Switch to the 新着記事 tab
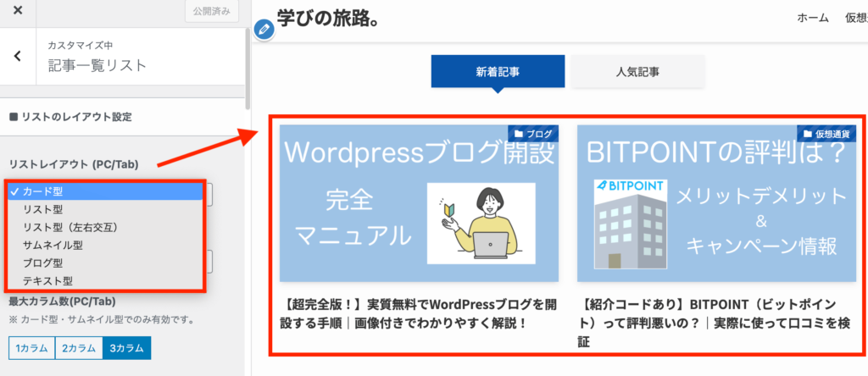868x376 pixels. tap(498, 71)
